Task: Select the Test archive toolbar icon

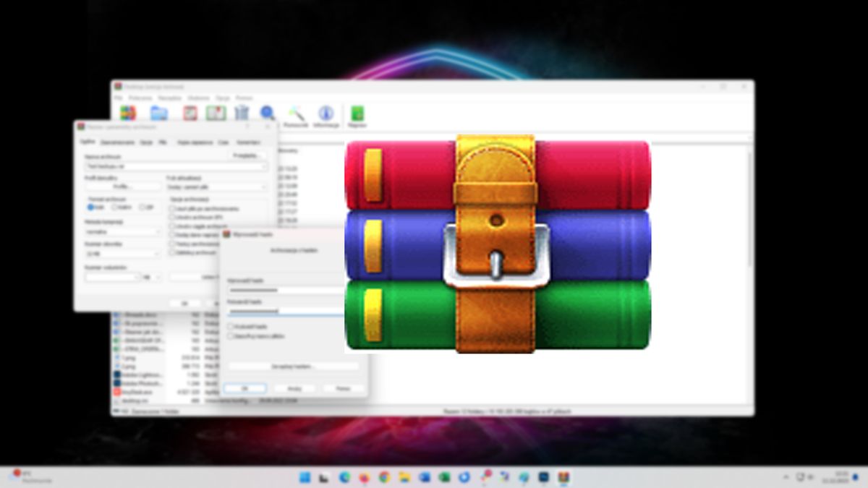Action: [191, 114]
